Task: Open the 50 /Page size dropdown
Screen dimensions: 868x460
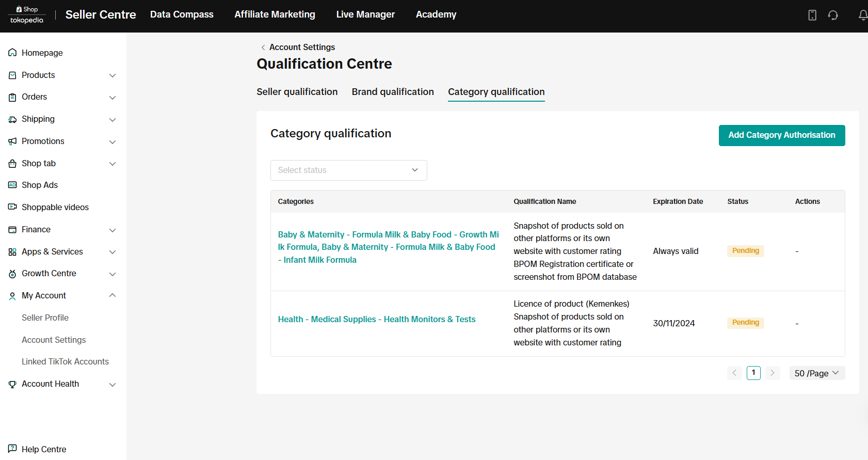Action: tap(816, 373)
